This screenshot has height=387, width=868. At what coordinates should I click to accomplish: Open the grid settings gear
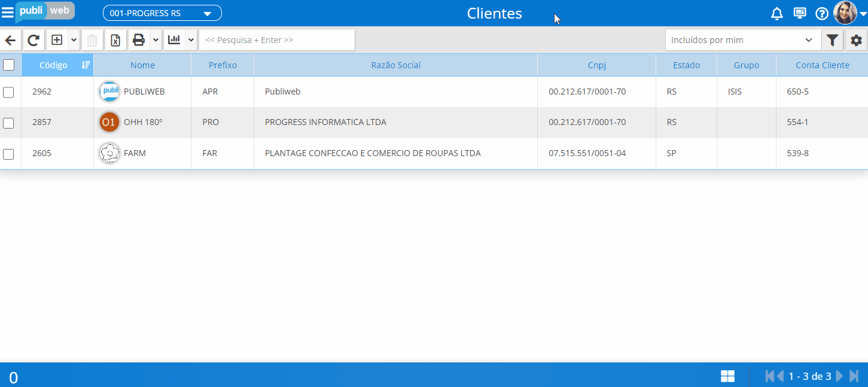point(857,40)
